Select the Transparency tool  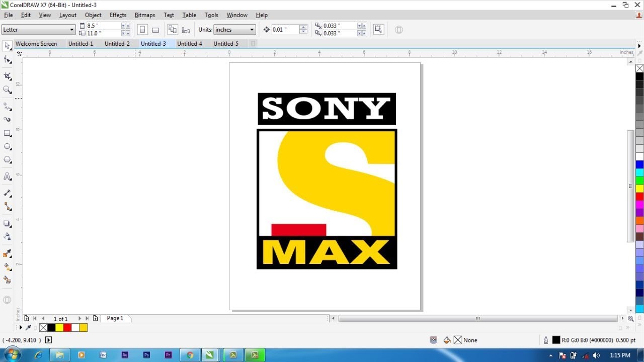click(8, 236)
